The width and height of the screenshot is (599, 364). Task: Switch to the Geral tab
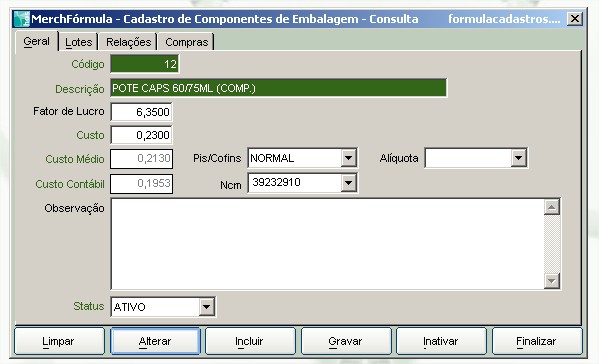point(36,41)
